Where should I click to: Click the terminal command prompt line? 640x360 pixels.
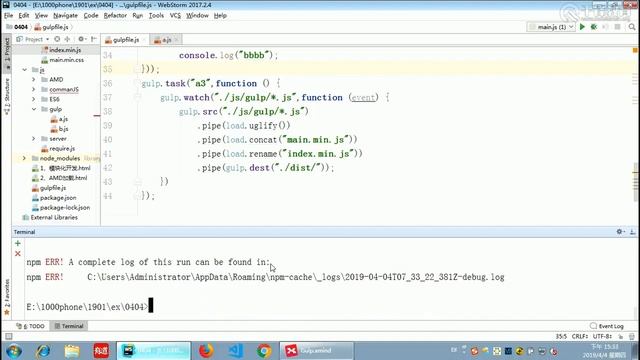(x=90, y=307)
